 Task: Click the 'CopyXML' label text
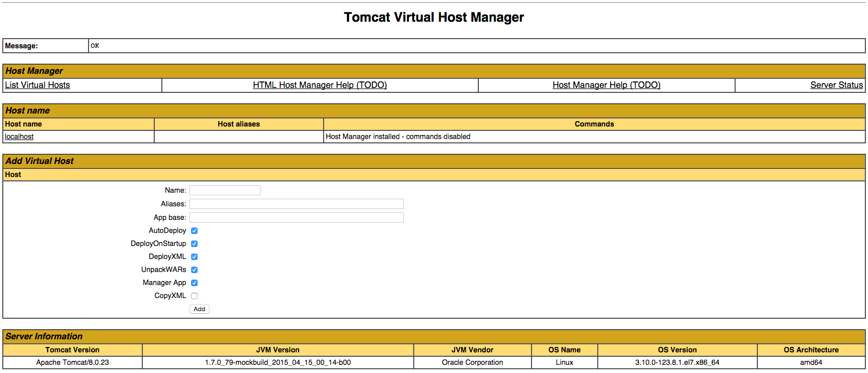[x=170, y=296]
